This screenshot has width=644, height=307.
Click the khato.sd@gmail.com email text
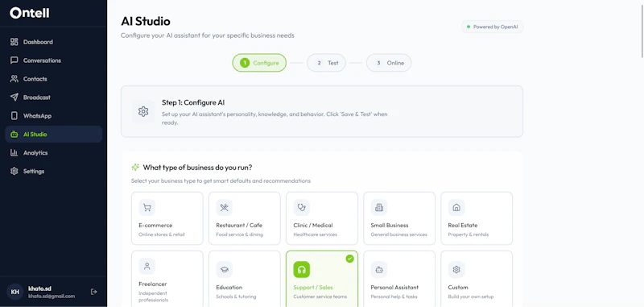point(52,297)
